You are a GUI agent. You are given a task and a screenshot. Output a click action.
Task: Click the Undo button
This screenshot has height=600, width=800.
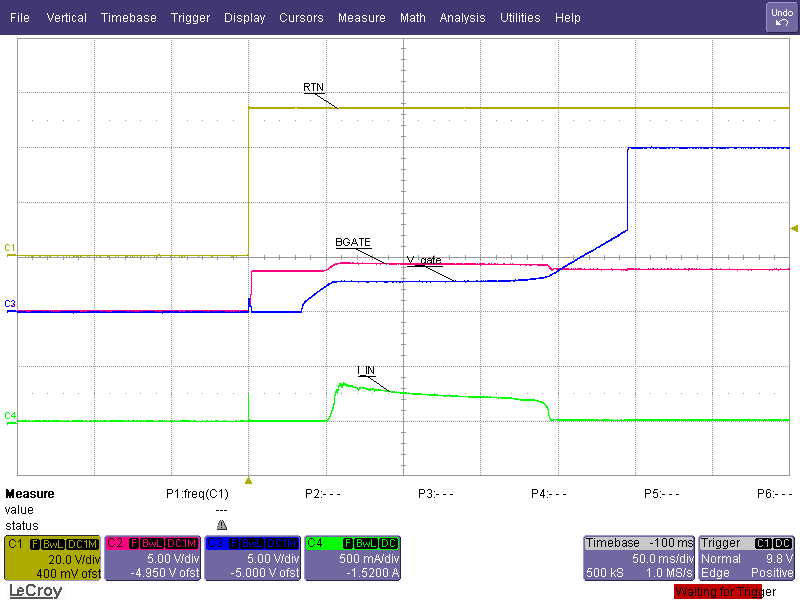tap(781, 17)
